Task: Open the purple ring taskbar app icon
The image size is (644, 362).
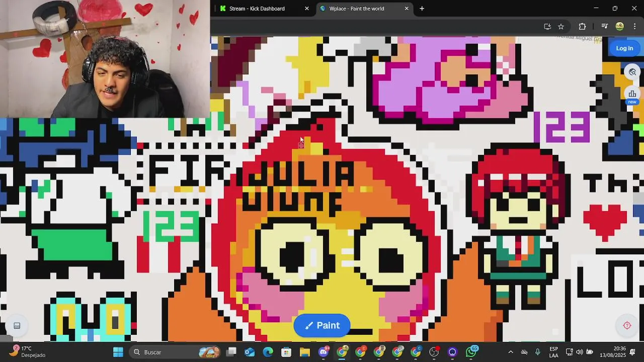Action: [452, 352]
